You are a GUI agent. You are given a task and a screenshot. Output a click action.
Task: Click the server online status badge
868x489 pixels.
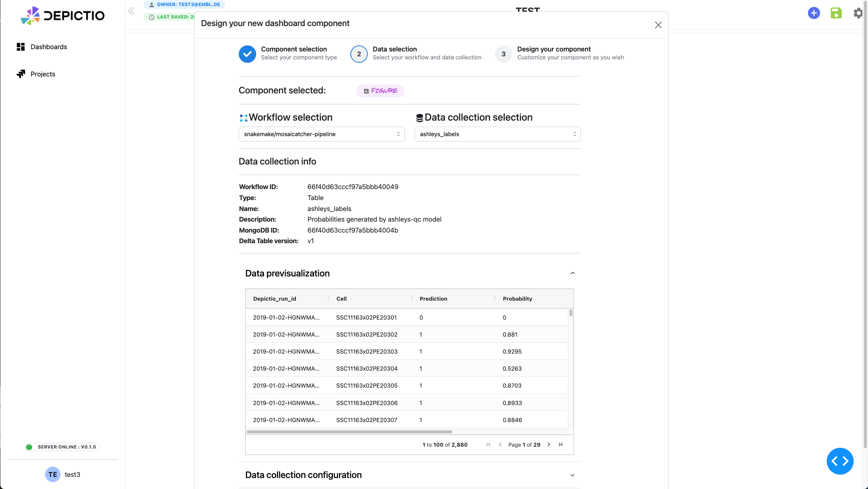pos(62,447)
